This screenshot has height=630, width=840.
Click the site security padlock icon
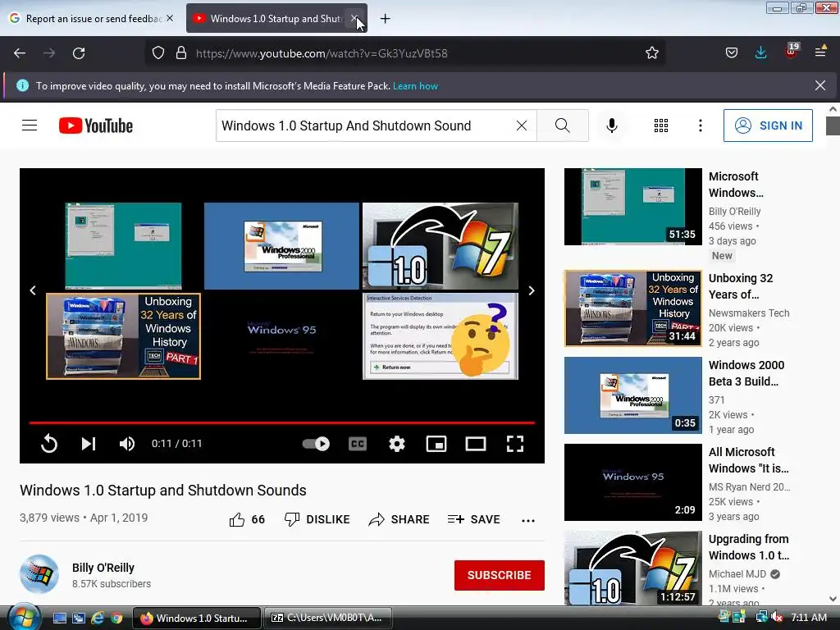click(181, 53)
